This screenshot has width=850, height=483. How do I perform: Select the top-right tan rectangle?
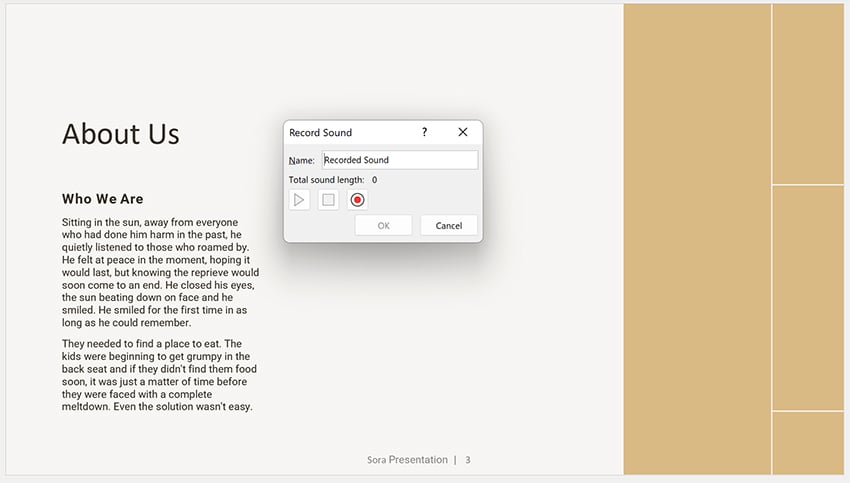[x=808, y=93]
